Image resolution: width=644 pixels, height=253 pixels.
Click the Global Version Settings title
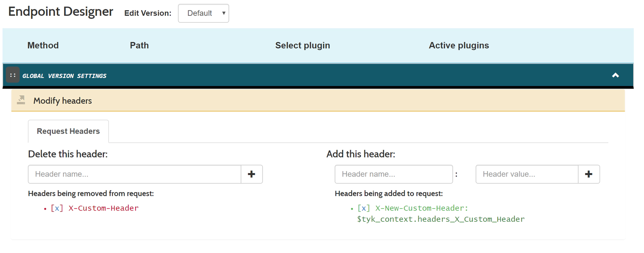64,76
